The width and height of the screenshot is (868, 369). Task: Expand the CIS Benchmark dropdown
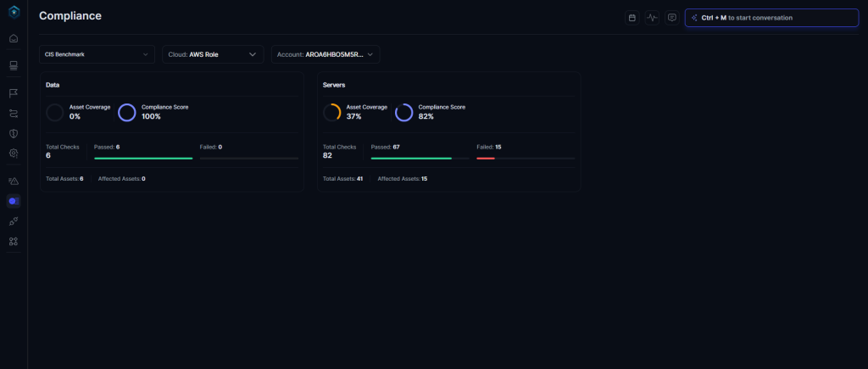pos(97,54)
